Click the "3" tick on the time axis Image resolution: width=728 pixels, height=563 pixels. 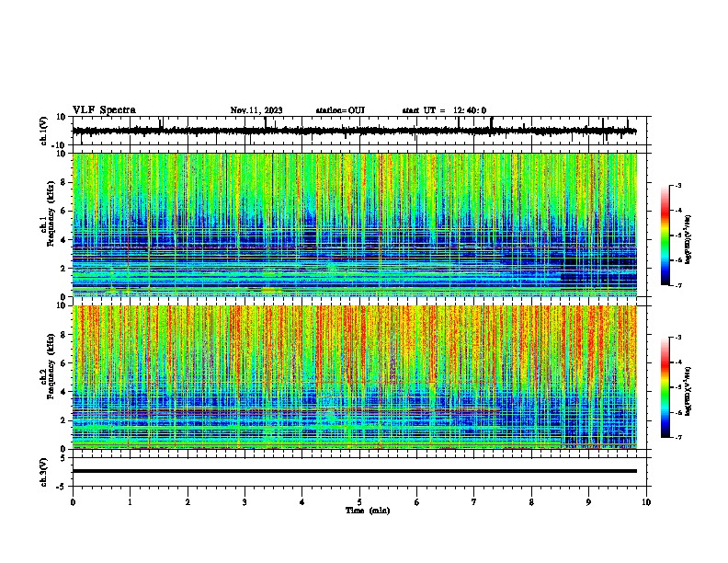click(245, 502)
